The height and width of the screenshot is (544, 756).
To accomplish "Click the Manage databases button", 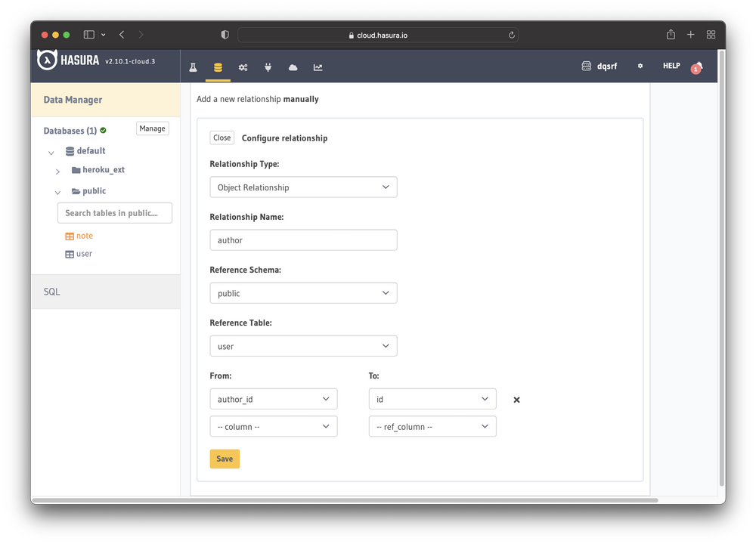I will pos(152,128).
